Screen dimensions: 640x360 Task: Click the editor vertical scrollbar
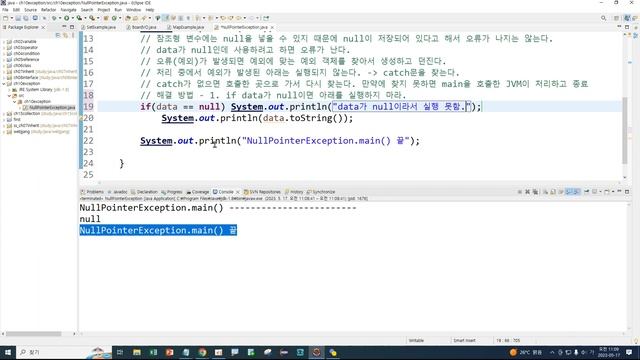coord(625,130)
